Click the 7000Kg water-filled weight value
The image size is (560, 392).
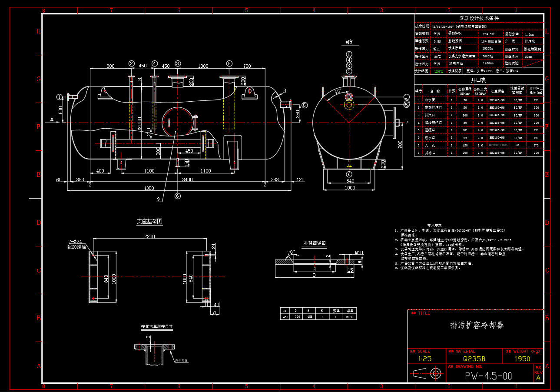pos(487,56)
